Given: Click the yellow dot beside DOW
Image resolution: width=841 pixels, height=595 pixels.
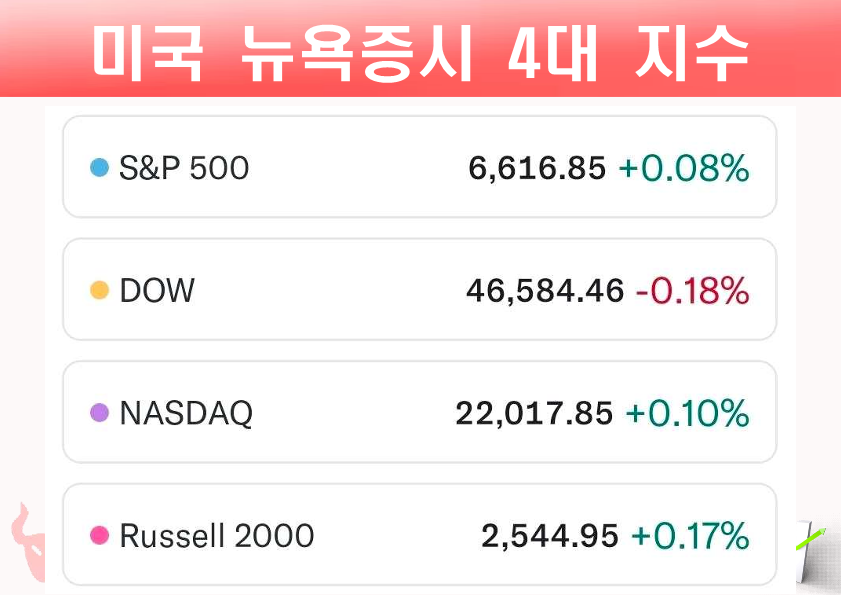Looking at the screenshot, I should [99, 291].
